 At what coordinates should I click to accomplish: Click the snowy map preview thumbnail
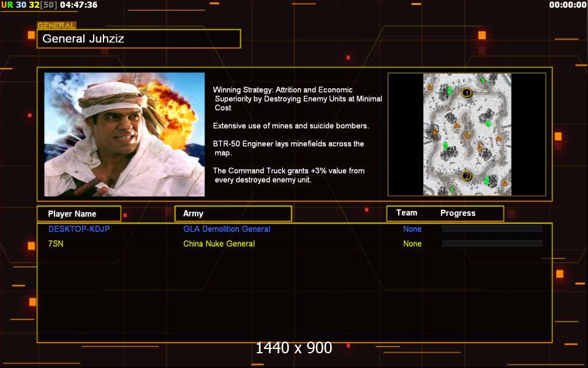[x=467, y=134]
